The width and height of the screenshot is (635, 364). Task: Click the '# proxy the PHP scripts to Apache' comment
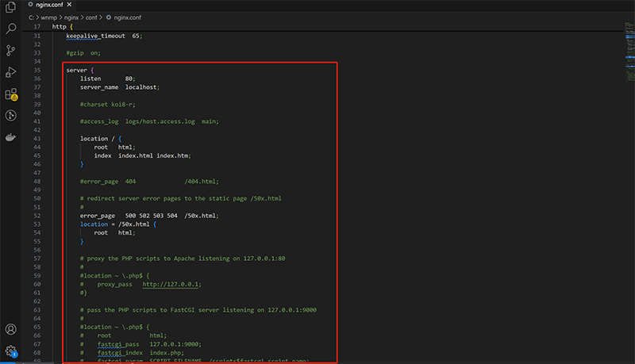click(x=183, y=259)
